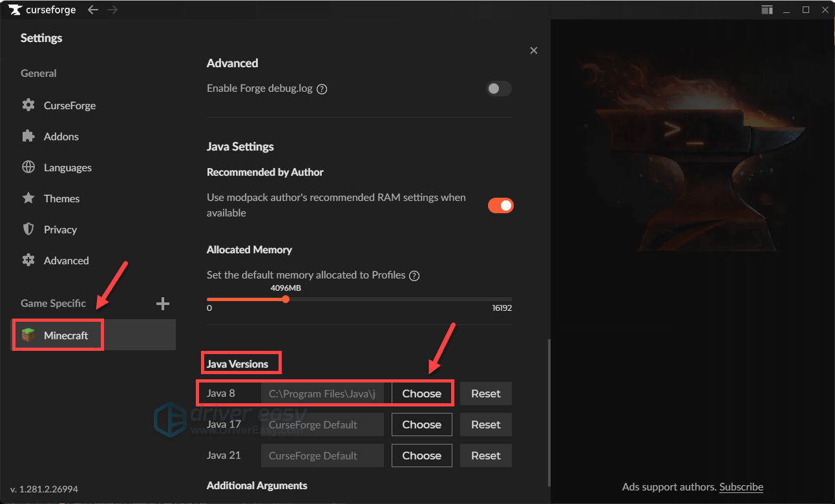Screen dimensions: 835x504
Task: Go forward with the right arrow
Action: coord(111,10)
